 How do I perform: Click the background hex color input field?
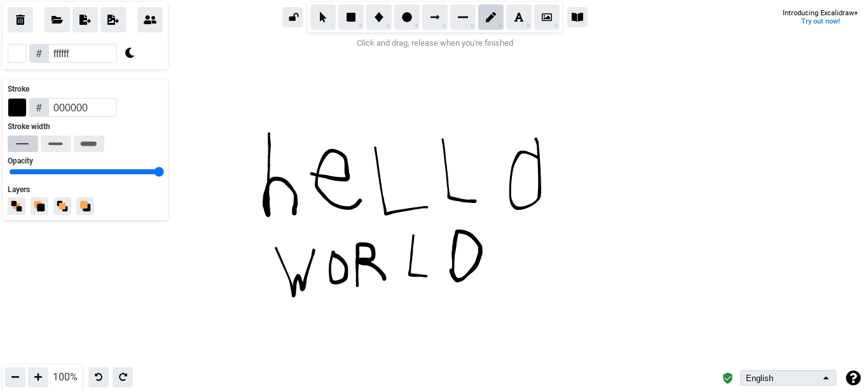tap(82, 53)
